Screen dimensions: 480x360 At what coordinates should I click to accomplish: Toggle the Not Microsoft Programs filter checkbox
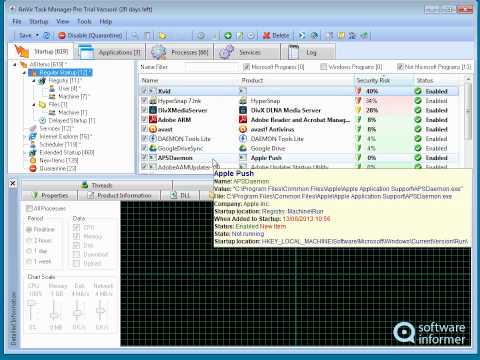click(400, 67)
